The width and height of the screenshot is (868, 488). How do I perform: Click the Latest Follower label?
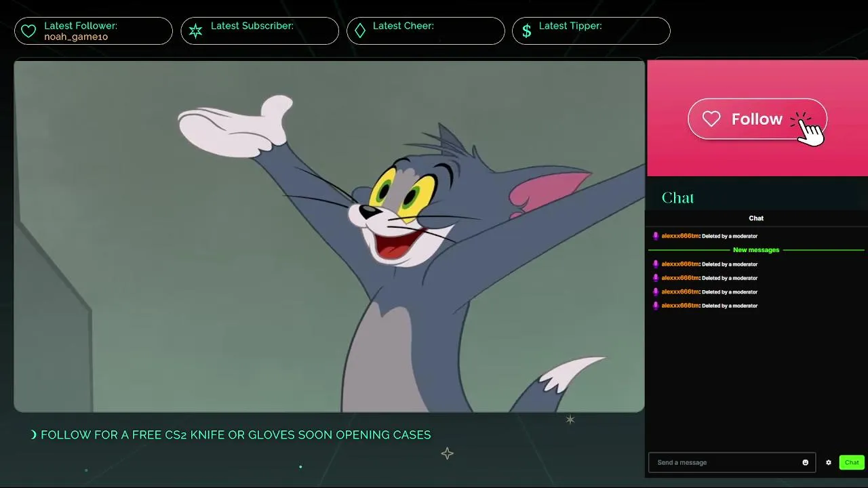click(81, 26)
